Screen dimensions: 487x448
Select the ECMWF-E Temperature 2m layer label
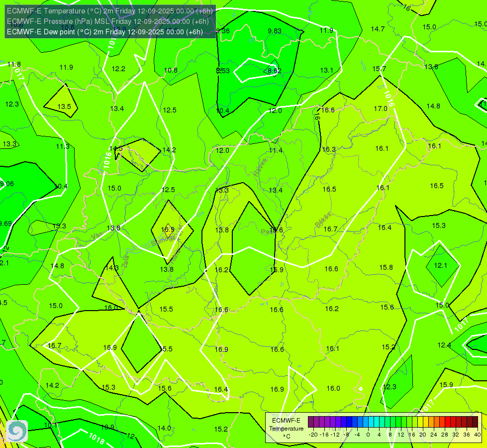click(x=109, y=11)
